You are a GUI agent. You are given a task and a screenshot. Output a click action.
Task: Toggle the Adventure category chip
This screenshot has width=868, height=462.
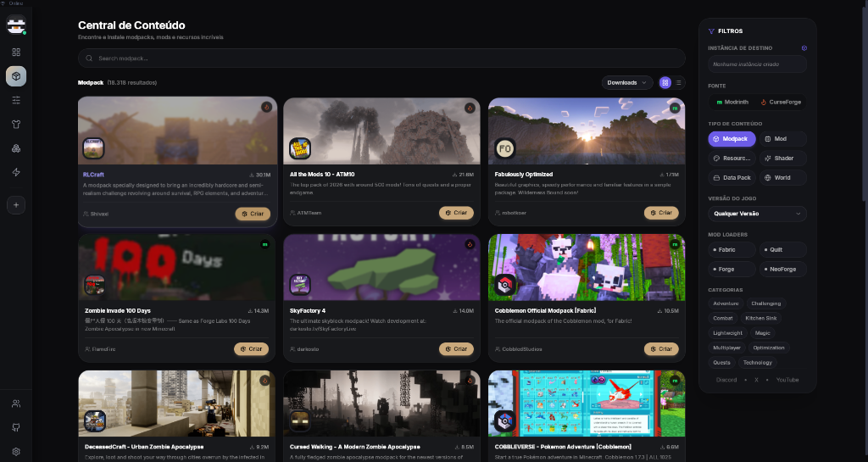click(x=726, y=303)
